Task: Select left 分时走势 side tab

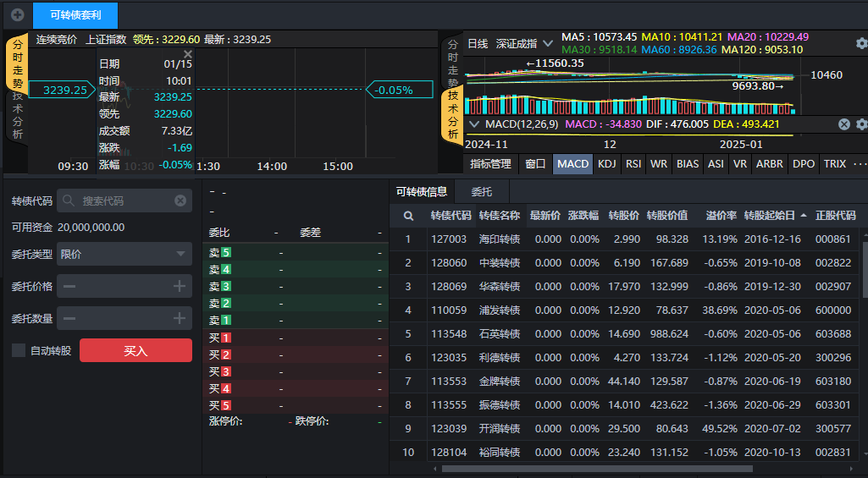Action: (x=18, y=62)
